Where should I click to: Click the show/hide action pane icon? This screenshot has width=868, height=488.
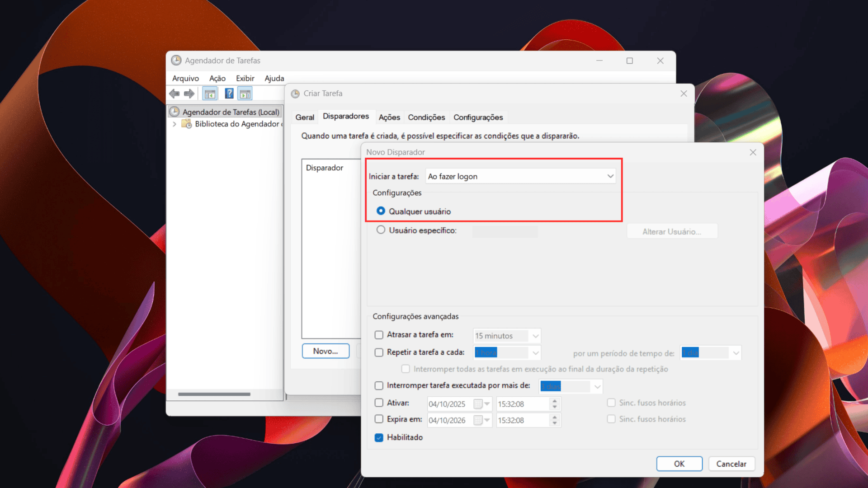click(245, 94)
